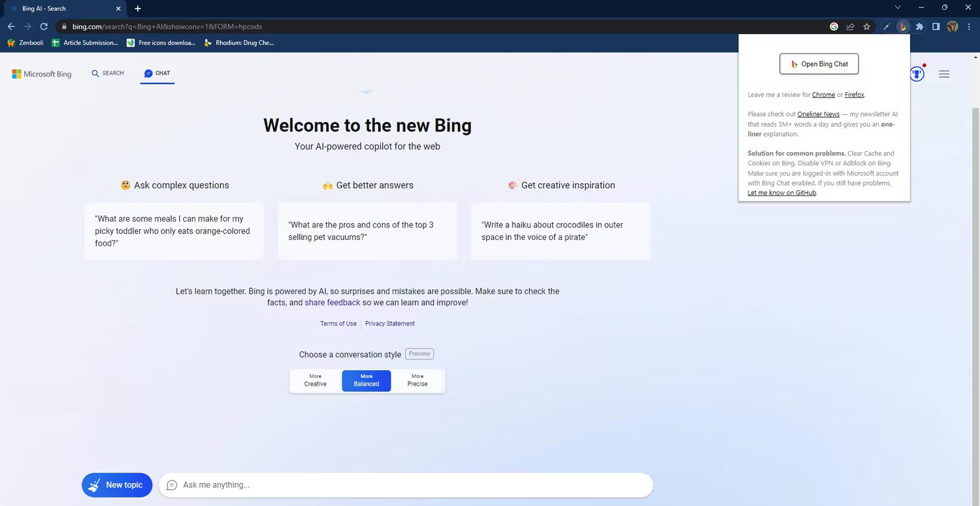Click the Get creative inspiration heading
Image resolution: width=980 pixels, height=506 pixels.
[561, 185]
